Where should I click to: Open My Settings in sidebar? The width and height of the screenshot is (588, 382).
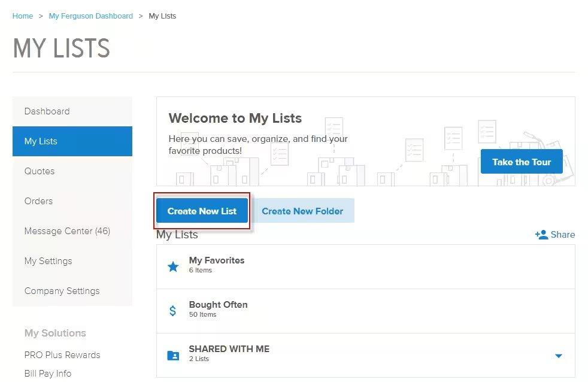pos(72,261)
